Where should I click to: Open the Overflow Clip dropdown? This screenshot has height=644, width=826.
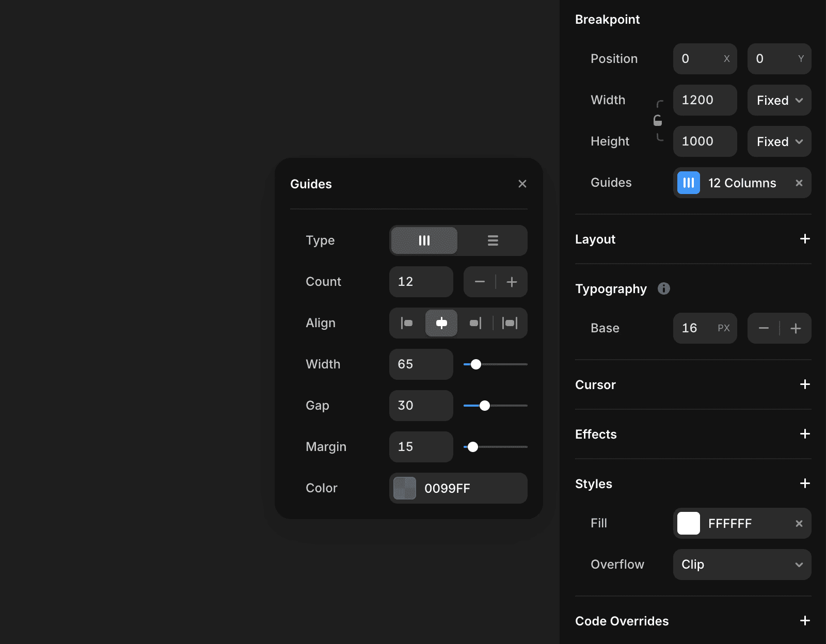coord(742,565)
